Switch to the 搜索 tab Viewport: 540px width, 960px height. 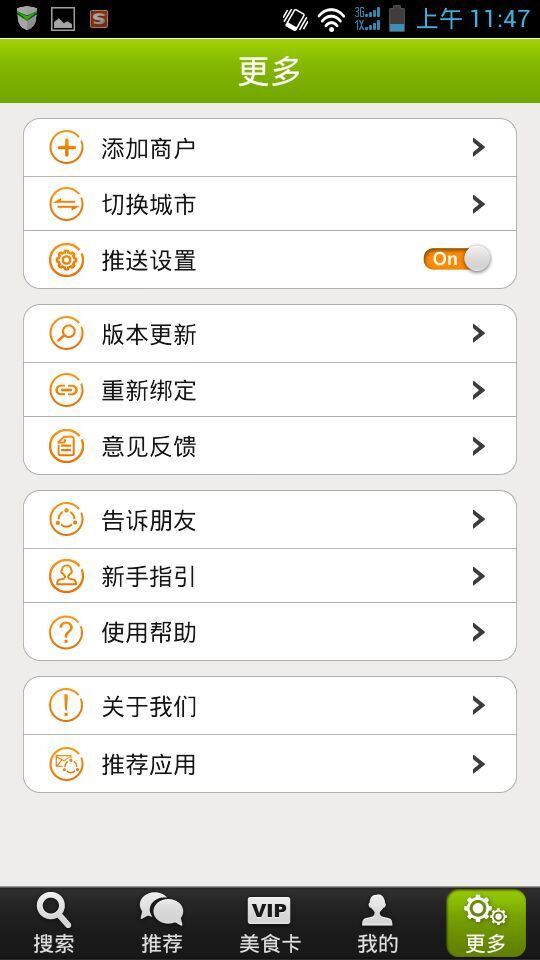pos(54,923)
